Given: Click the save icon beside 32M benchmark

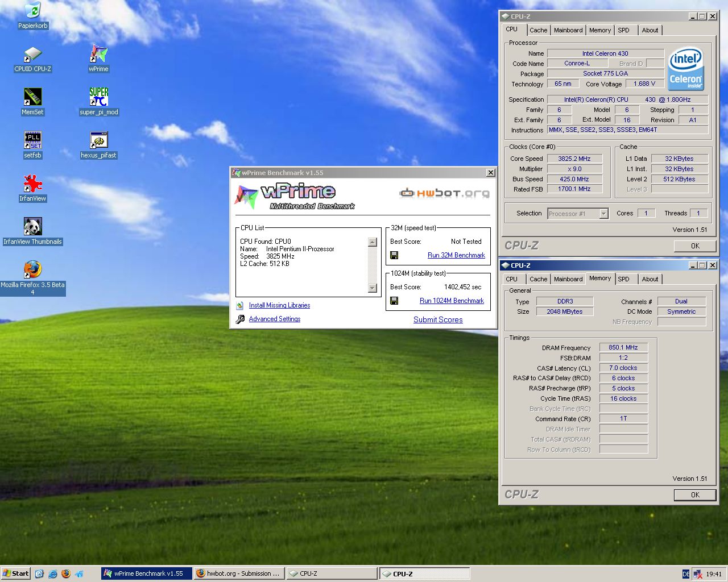Looking at the screenshot, I should (394, 255).
